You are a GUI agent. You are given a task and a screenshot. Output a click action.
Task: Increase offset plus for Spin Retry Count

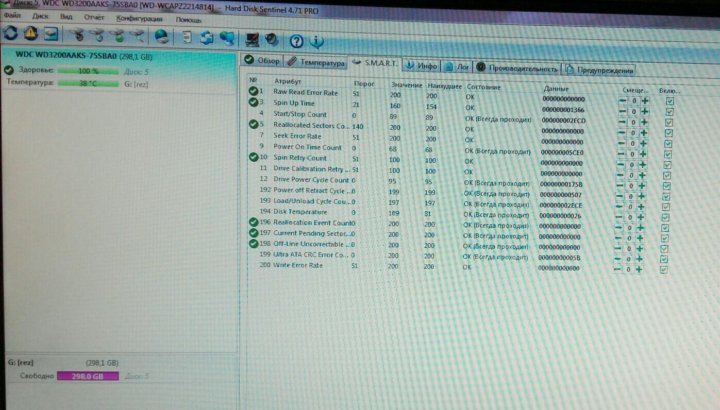643,164
